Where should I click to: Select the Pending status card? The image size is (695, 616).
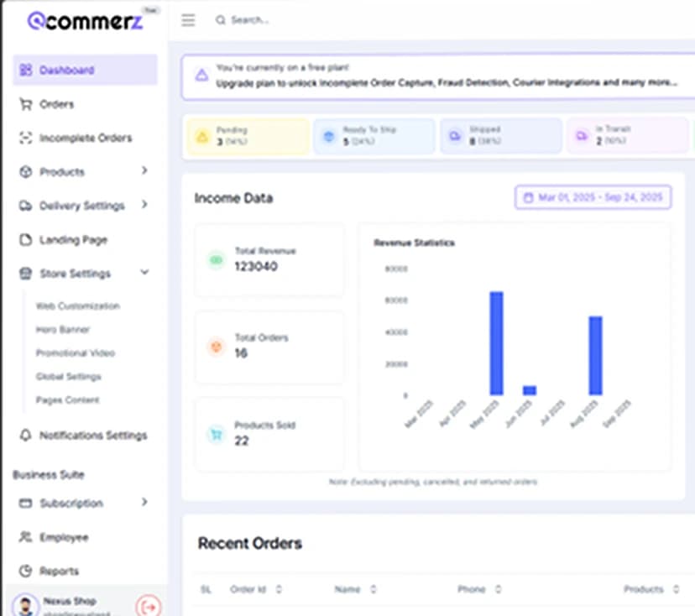coord(248,136)
